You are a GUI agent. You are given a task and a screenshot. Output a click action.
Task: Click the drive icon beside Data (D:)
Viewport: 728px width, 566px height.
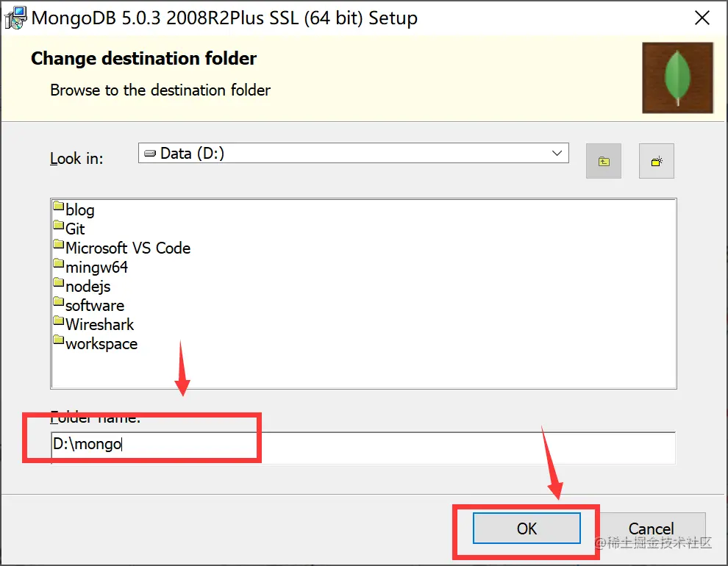[150, 153]
